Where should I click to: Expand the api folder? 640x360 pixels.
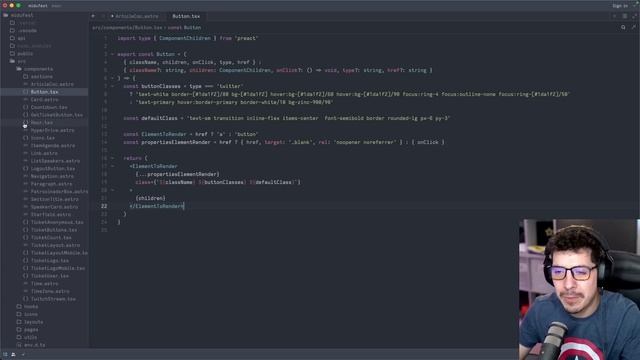click(21, 38)
